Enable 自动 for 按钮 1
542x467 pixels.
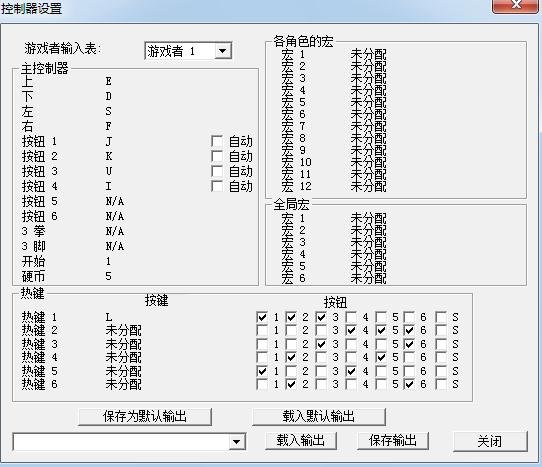click(217, 141)
